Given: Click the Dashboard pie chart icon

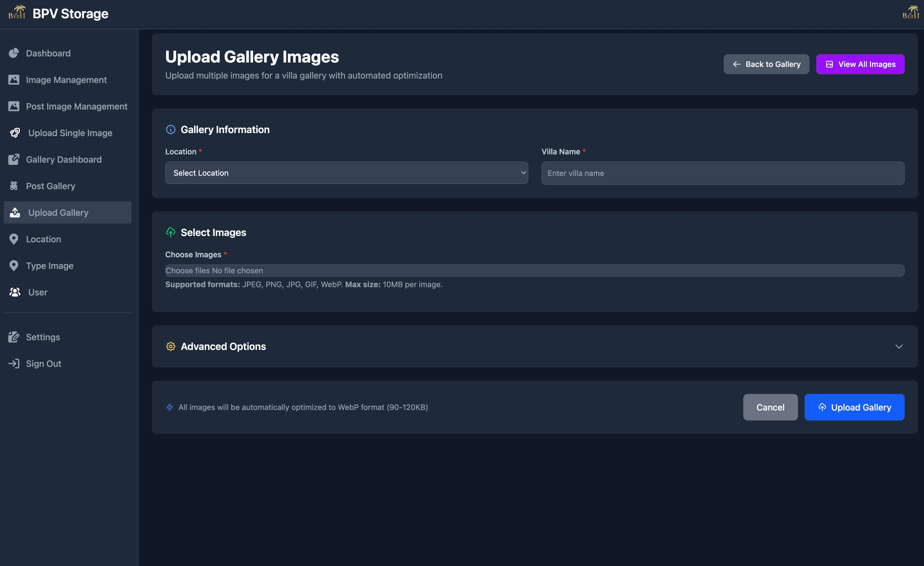Looking at the screenshot, I should (14, 53).
